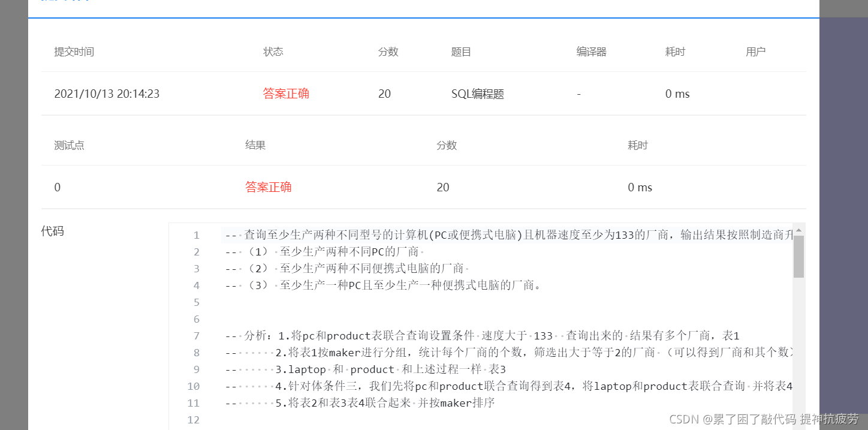Select the 提交时间 column header
This screenshot has width=868, height=430.
tap(74, 52)
